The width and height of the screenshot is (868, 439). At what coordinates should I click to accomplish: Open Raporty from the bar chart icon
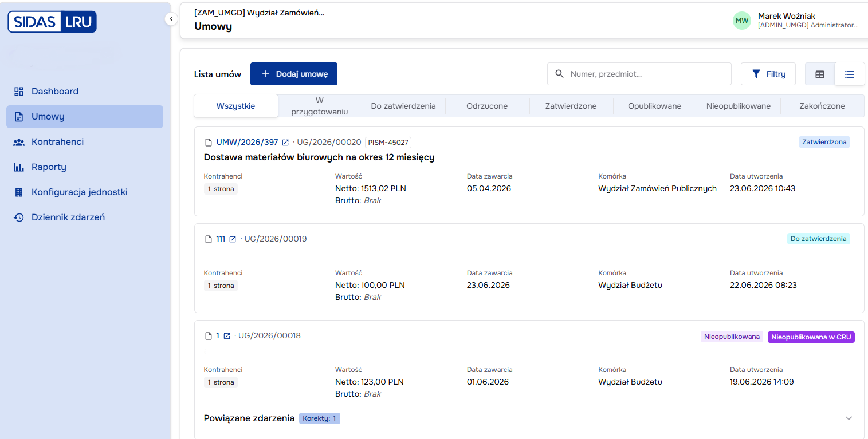pos(19,167)
